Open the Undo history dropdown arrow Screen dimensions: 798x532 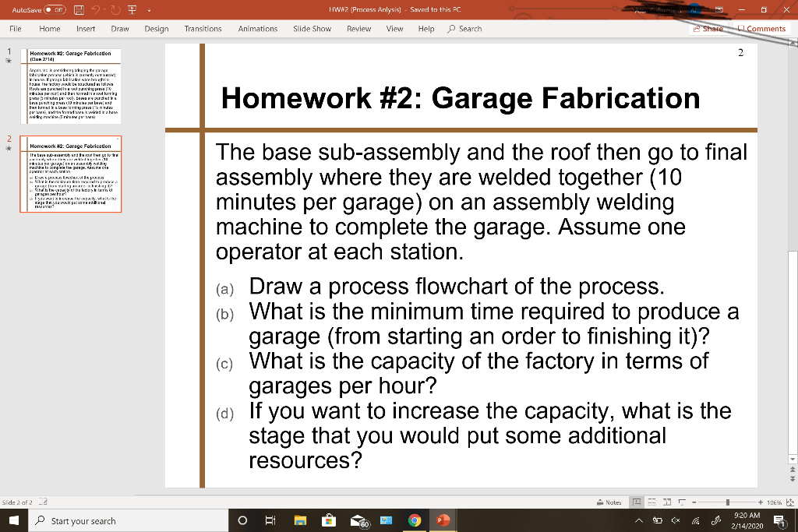point(104,9)
